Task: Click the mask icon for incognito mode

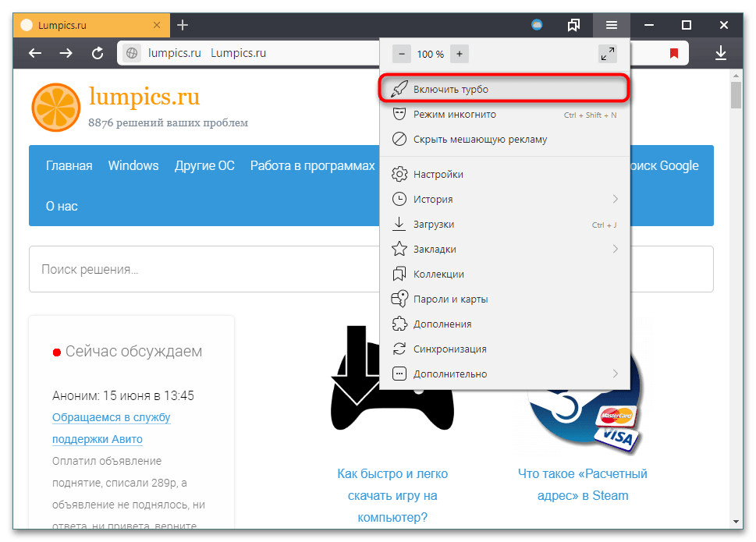Action: pyautogui.click(x=399, y=114)
